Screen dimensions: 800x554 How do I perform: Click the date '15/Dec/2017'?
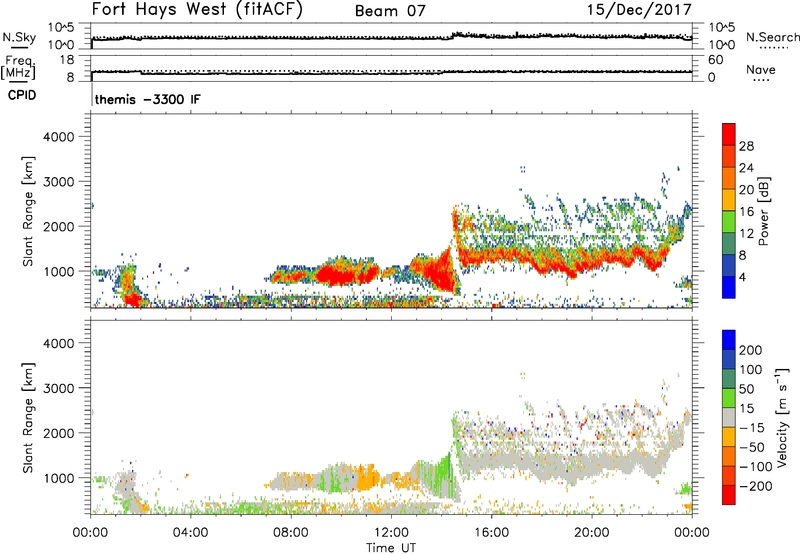click(x=639, y=9)
